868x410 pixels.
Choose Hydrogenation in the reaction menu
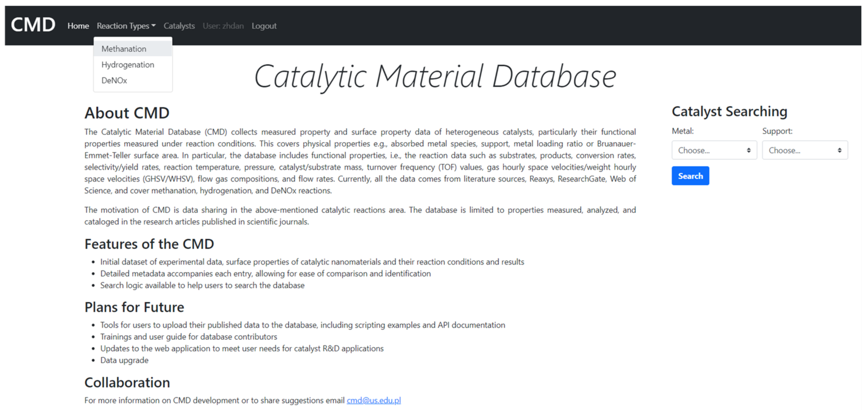click(128, 65)
